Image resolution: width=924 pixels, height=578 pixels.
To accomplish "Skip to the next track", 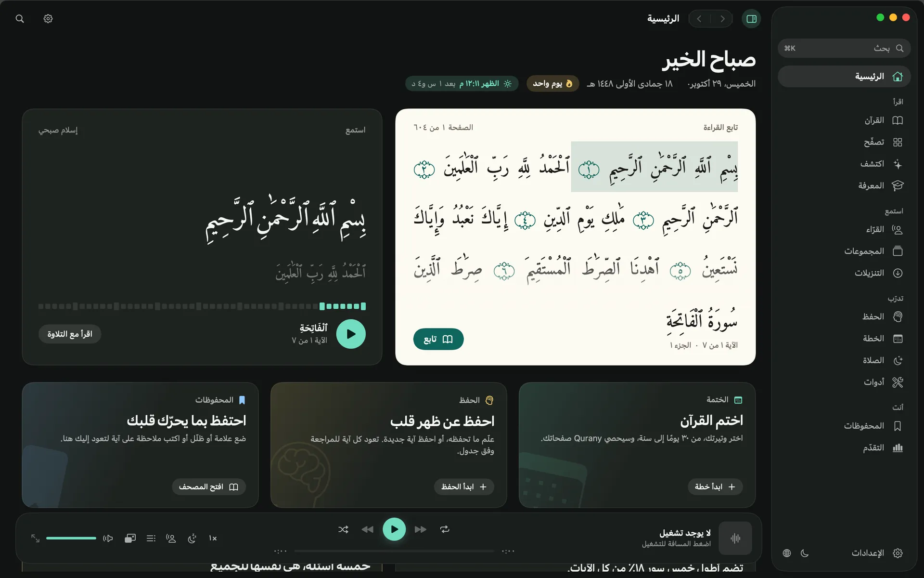I will click(x=420, y=529).
